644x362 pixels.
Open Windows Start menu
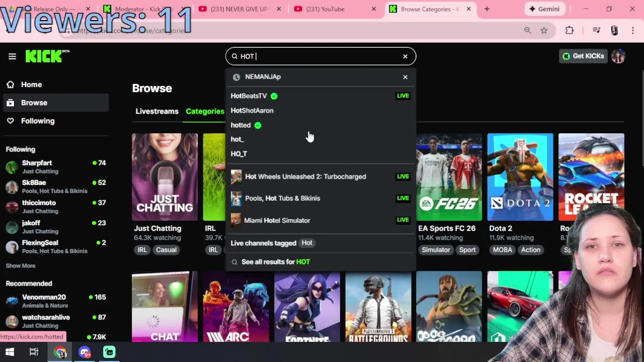click(10, 352)
